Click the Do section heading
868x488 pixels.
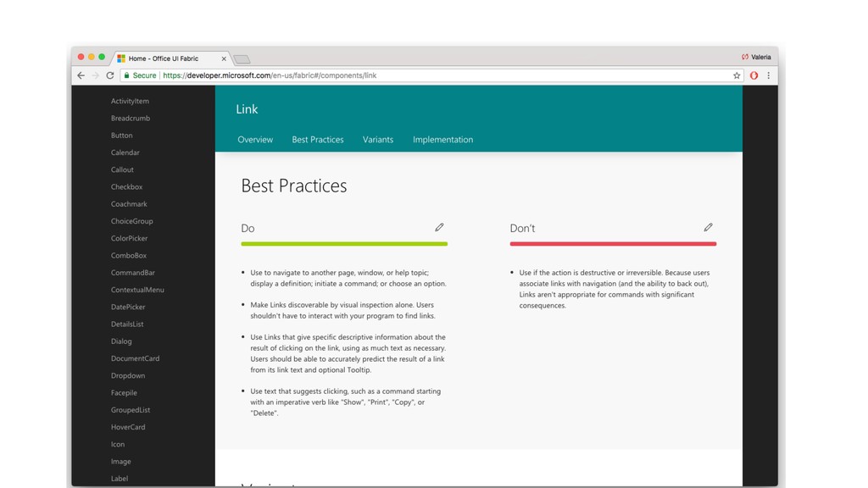pyautogui.click(x=248, y=228)
